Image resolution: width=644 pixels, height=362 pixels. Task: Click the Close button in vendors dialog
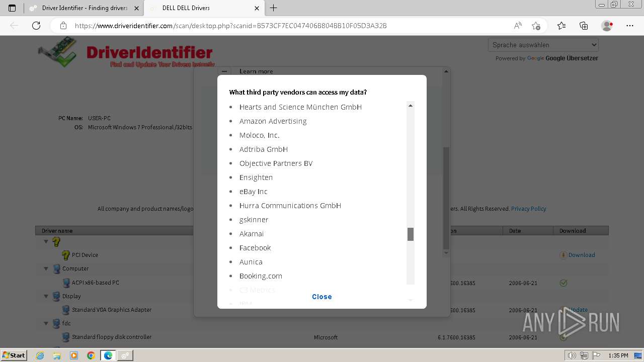322,297
